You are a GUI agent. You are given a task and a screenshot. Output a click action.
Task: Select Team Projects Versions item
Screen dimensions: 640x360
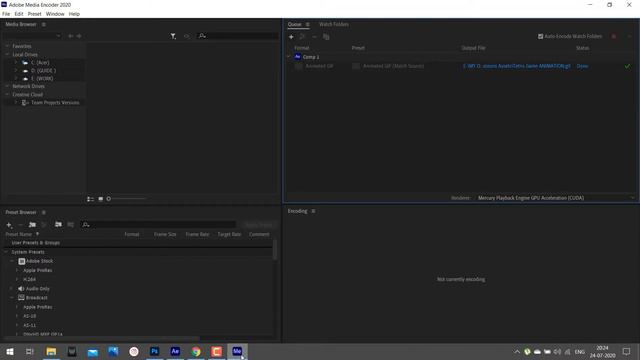(55, 102)
